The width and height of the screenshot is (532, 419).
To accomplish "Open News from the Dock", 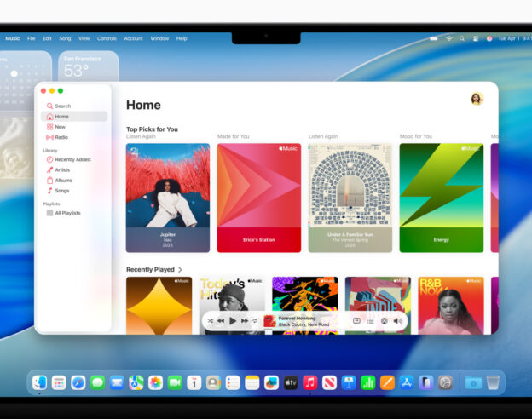I will point(329,382).
